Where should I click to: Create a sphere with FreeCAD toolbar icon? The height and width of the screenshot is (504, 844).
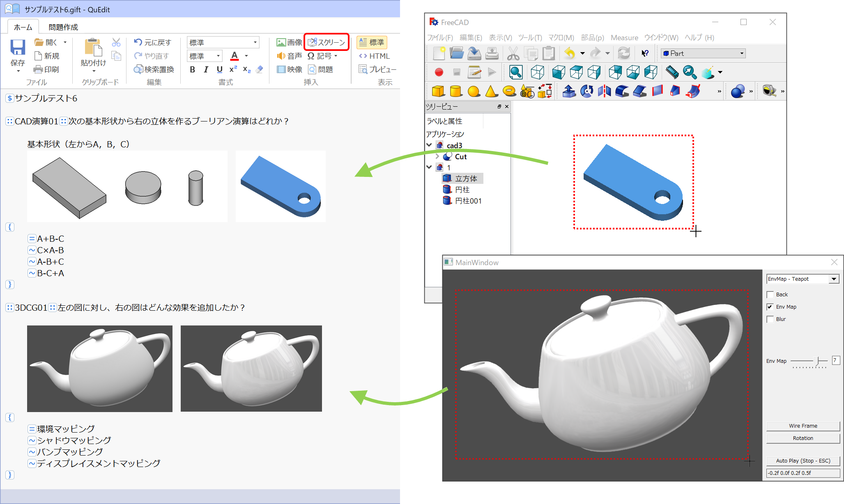pyautogui.click(x=474, y=91)
